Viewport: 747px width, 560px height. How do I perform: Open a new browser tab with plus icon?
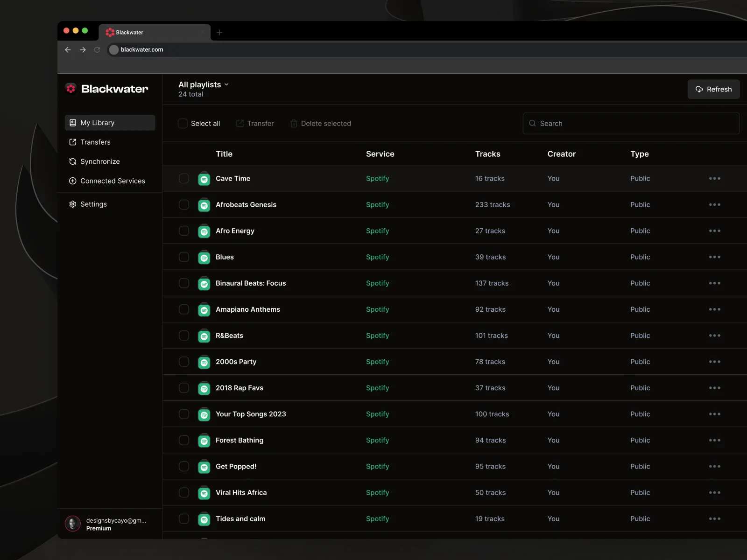click(219, 32)
